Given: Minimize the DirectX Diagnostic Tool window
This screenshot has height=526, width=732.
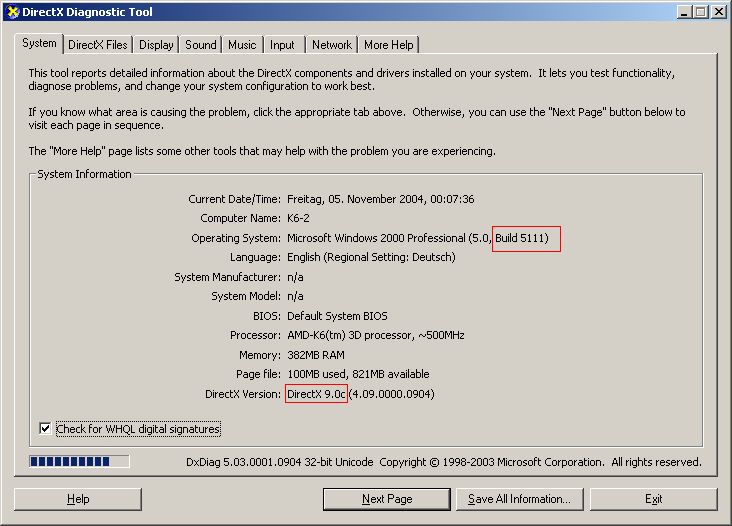Looking at the screenshot, I should tap(684, 12).
